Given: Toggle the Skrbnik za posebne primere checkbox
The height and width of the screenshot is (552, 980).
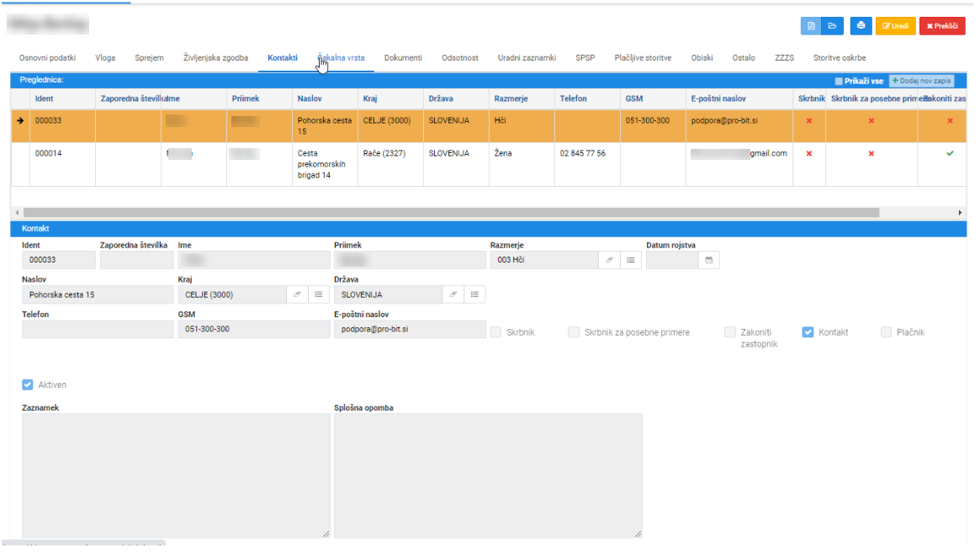Looking at the screenshot, I should point(574,332).
